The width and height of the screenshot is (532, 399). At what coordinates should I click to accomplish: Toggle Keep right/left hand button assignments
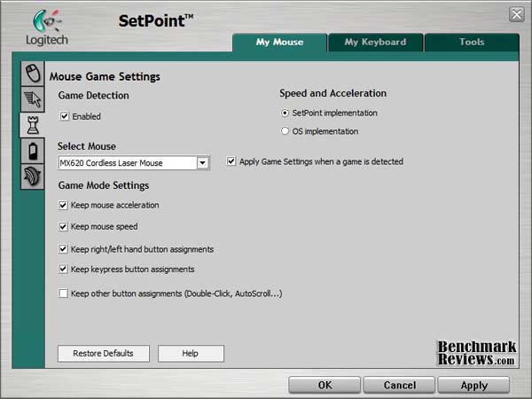(x=63, y=249)
